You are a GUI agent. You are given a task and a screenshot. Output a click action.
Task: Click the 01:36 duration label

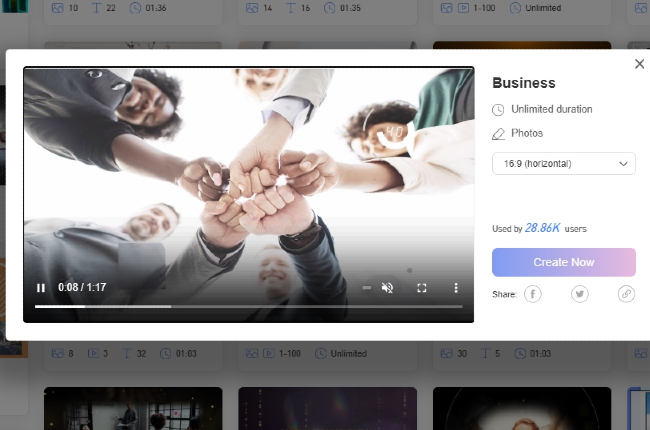coord(155,8)
